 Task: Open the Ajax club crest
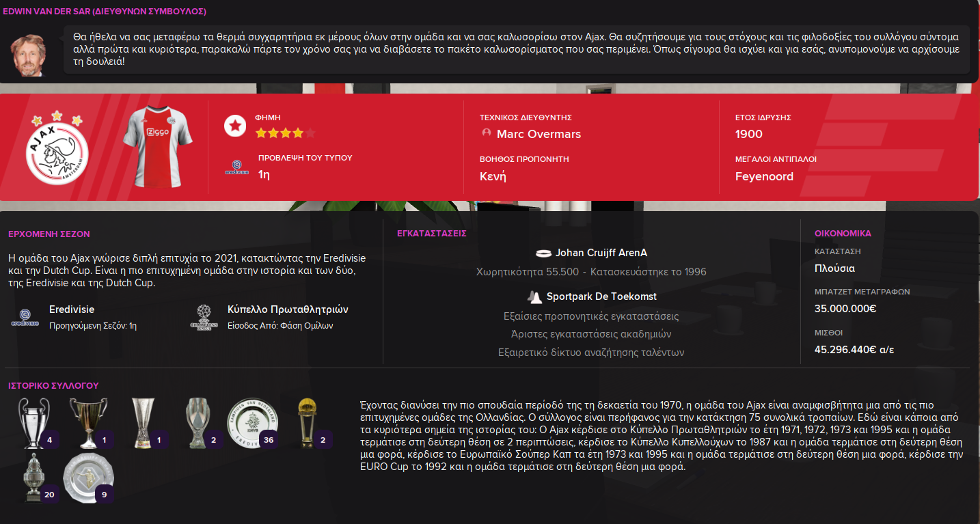click(57, 148)
